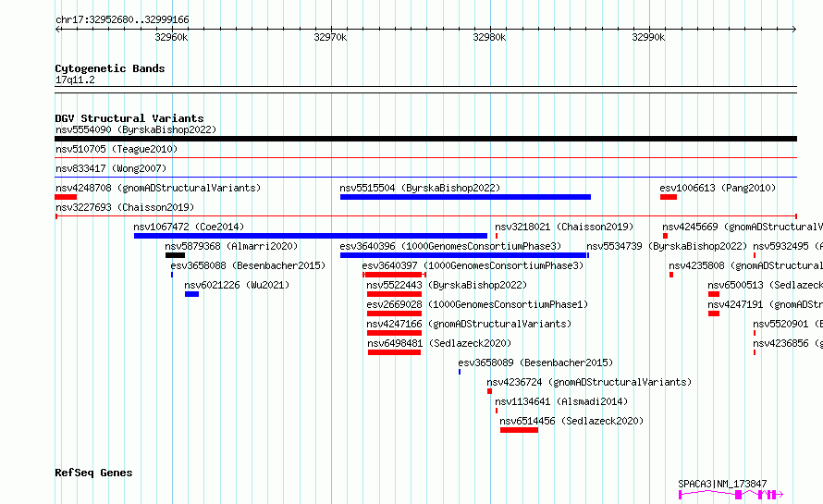Click the nsv5554090 thick black bar

tap(425, 139)
